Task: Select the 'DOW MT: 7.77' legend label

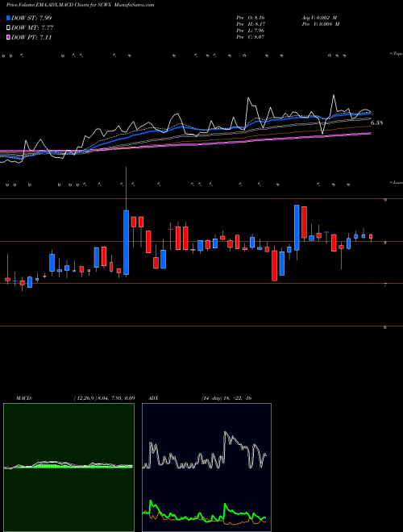Action: 32,28
